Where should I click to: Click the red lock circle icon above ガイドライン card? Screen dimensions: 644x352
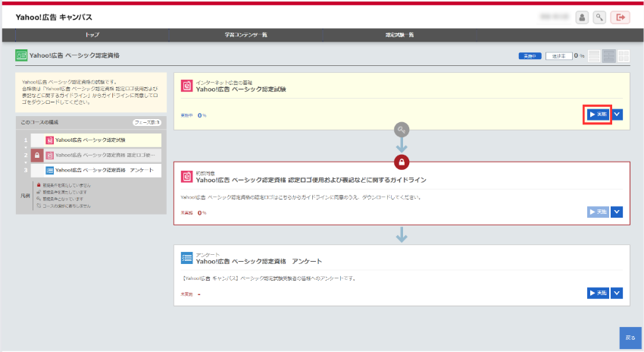402,162
